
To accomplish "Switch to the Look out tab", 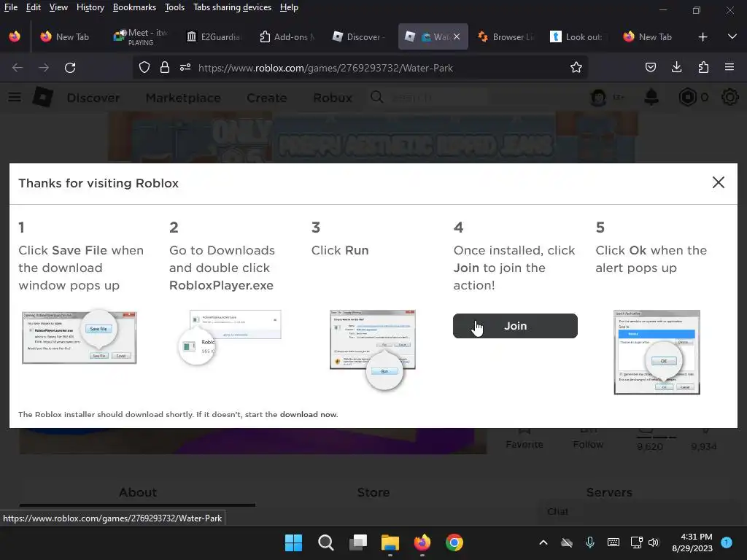I will (578, 36).
